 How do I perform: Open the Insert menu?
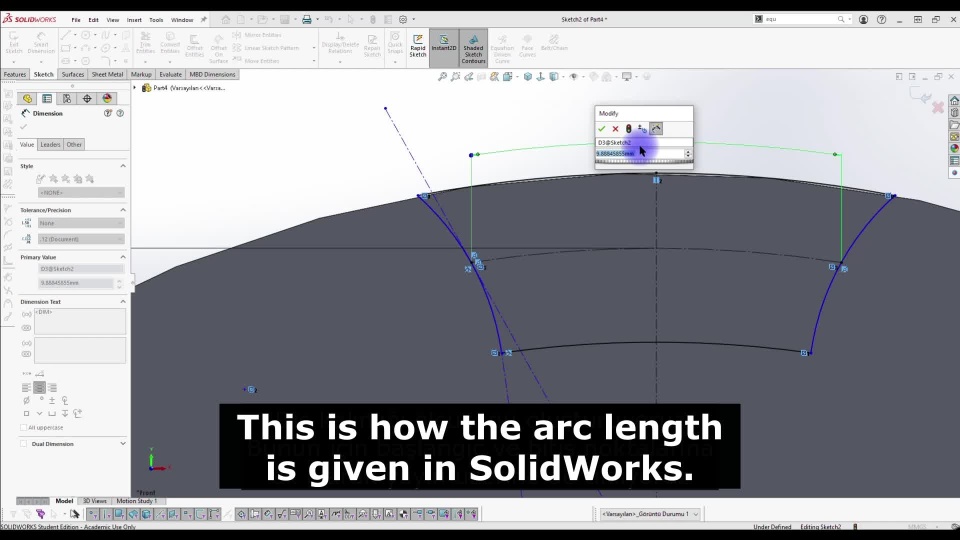tap(134, 20)
